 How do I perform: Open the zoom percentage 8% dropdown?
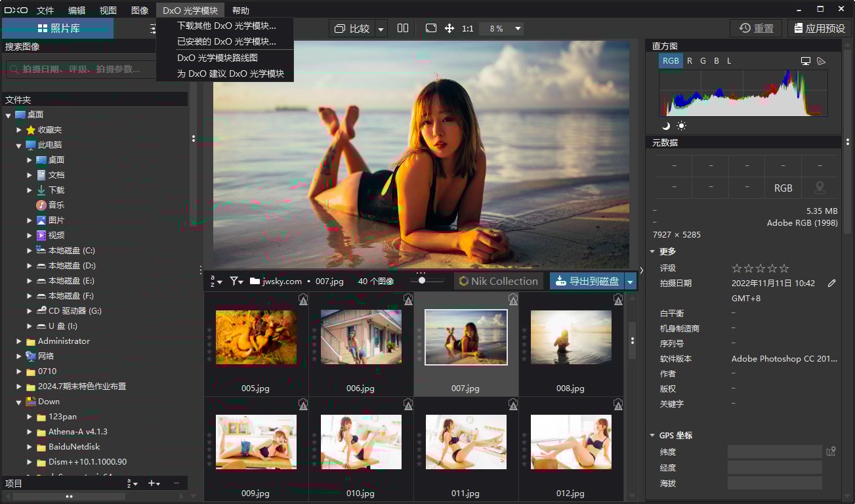click(x=500, y=28)
